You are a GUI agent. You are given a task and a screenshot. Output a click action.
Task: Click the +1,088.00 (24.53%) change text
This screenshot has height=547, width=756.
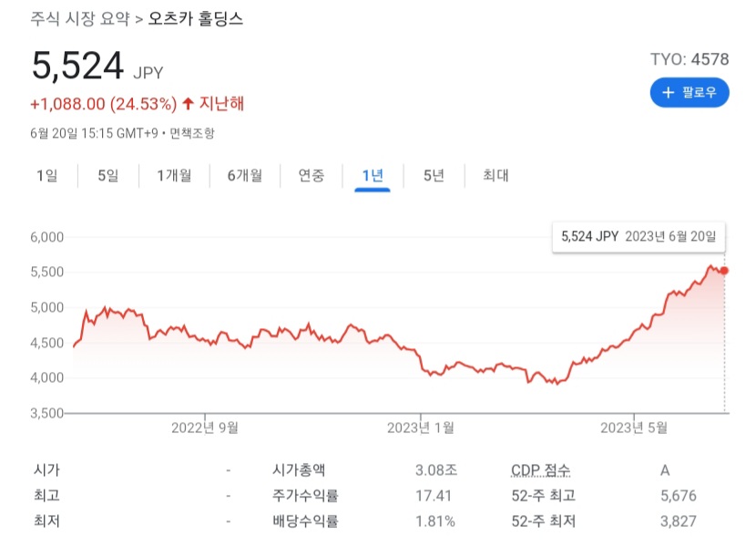click(x=104, y=104)
